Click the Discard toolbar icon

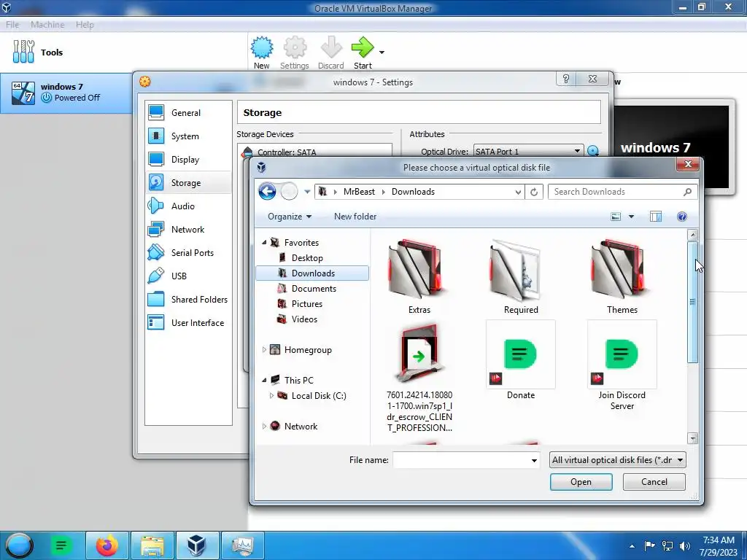point(330,47)
